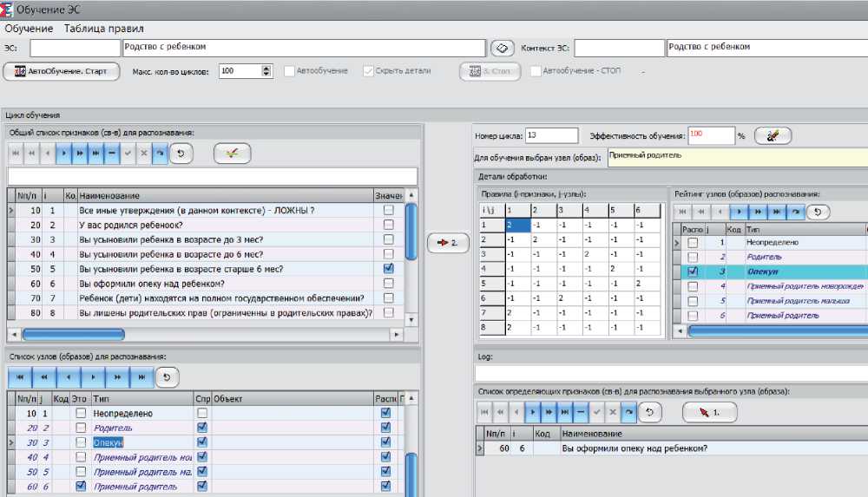Decrease max cycles count with spinner down arrow
868x497 pixels.
point(266,75)
